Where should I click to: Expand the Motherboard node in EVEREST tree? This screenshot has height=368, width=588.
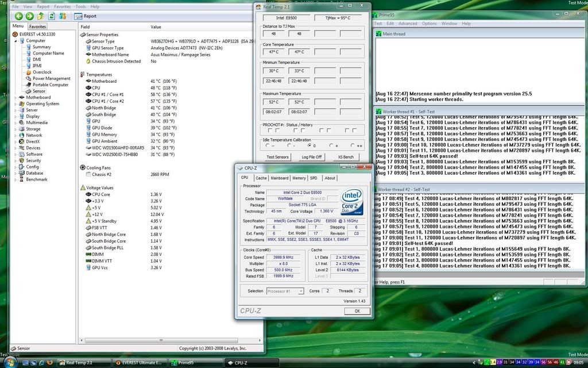coord(16,98)
